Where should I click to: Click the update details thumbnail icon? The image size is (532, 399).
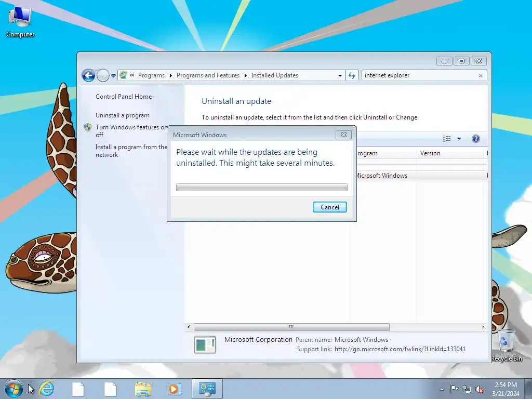(x=205, y=345)
